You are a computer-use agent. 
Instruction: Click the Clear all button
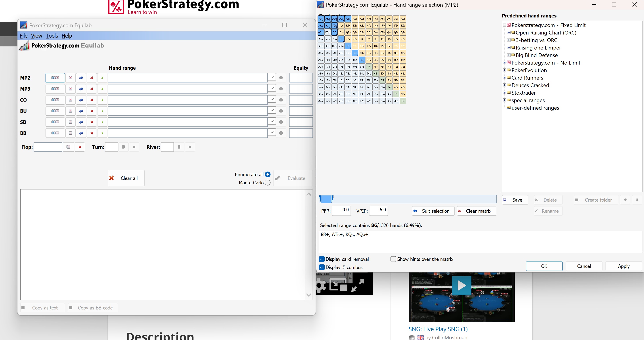pyautogui.click(x=126, y=178)
